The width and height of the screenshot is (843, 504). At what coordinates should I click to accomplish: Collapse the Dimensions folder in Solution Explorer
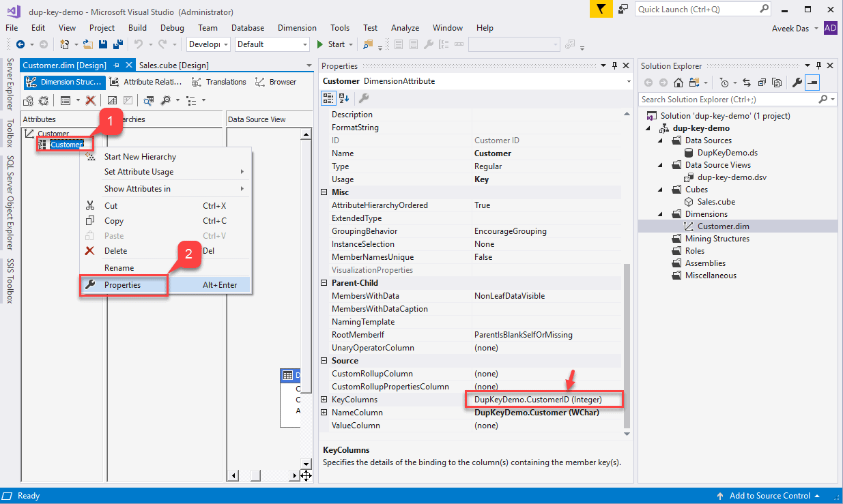click(x=661, y=214)
